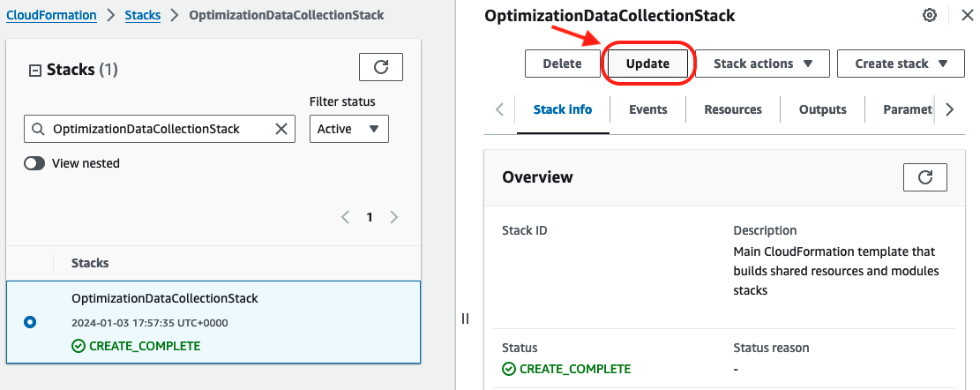
Task: Click the Stacks column header
Action: tap(90, 263)
